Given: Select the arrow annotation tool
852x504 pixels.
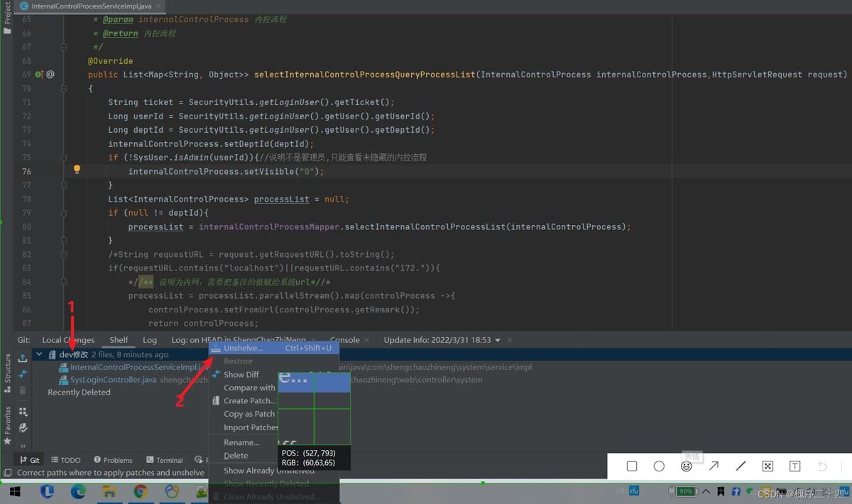Looking at the screenshot, I should coord(714,466).
